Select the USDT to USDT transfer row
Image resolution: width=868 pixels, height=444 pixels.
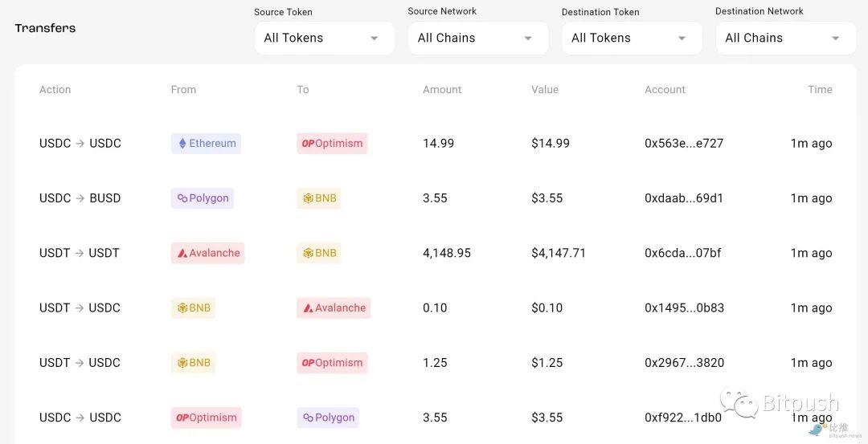pyautogui.click(x=80, y=253)
